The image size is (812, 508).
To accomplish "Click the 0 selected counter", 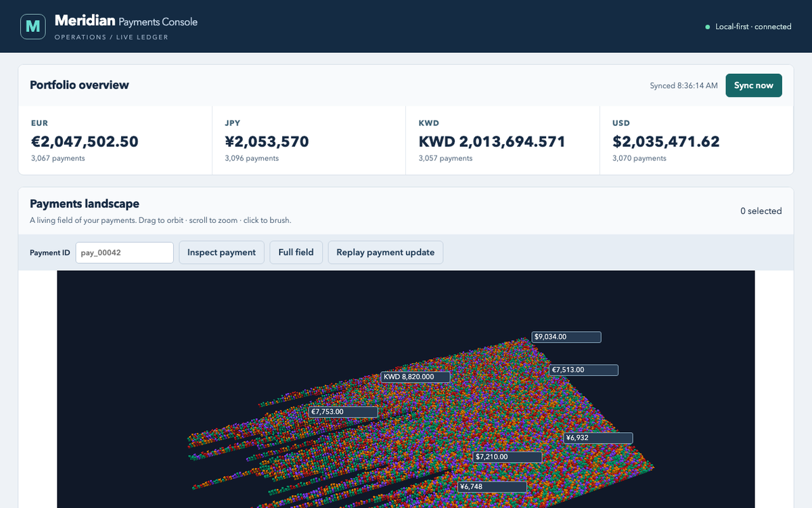I will 761,211.
